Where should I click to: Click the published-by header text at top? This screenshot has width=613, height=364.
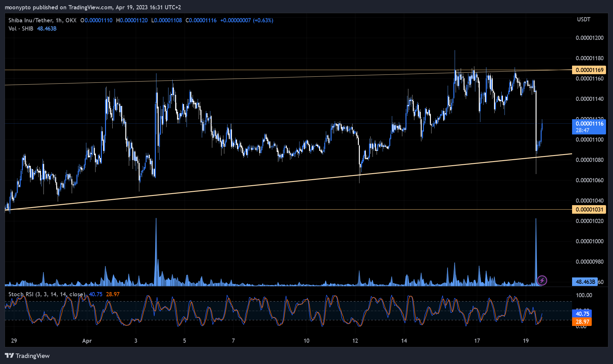[x=93, y=7]
